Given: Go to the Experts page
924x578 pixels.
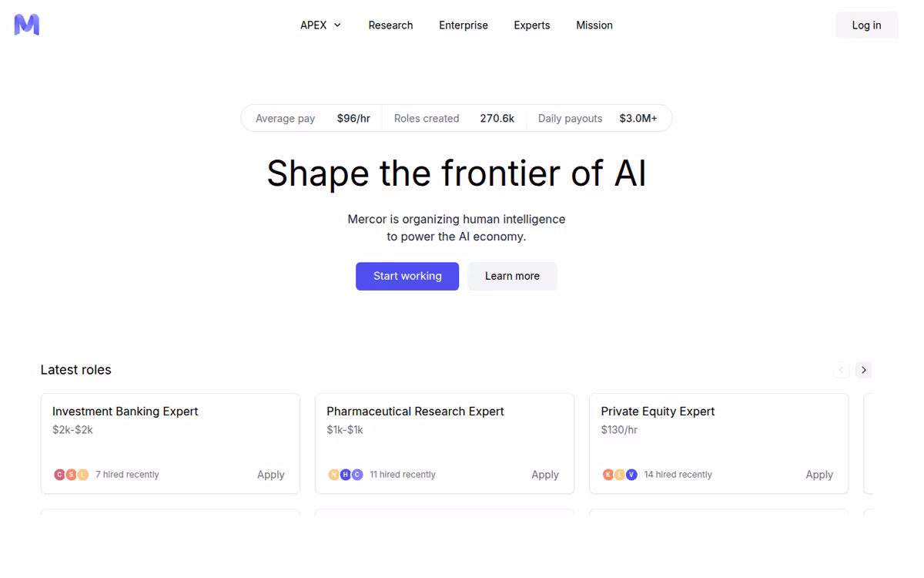Looking at the screenshot, I should (532, 25).
